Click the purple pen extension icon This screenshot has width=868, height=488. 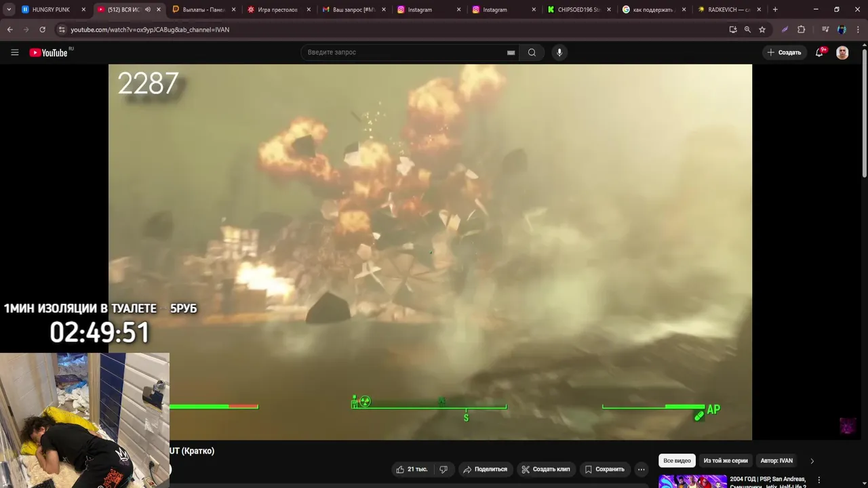tap(785, 30)
